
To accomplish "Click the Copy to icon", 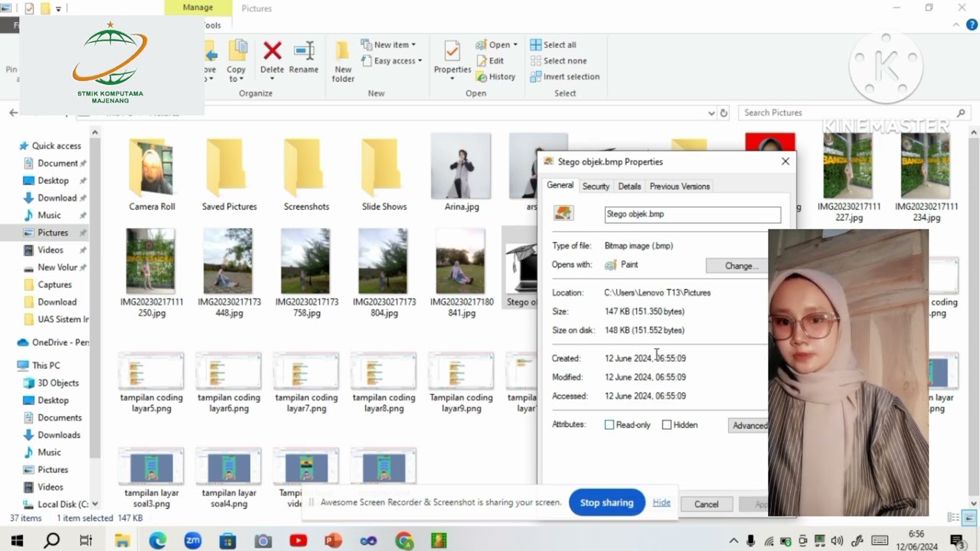I will [237, 60].
